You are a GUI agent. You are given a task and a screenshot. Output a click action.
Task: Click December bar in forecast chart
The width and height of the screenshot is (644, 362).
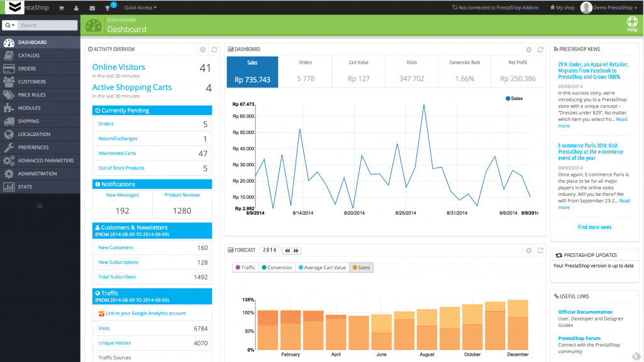point(518,325)
